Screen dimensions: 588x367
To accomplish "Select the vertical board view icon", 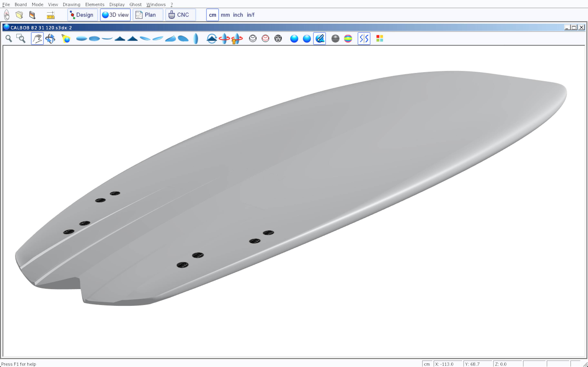I will pos(196,39).
